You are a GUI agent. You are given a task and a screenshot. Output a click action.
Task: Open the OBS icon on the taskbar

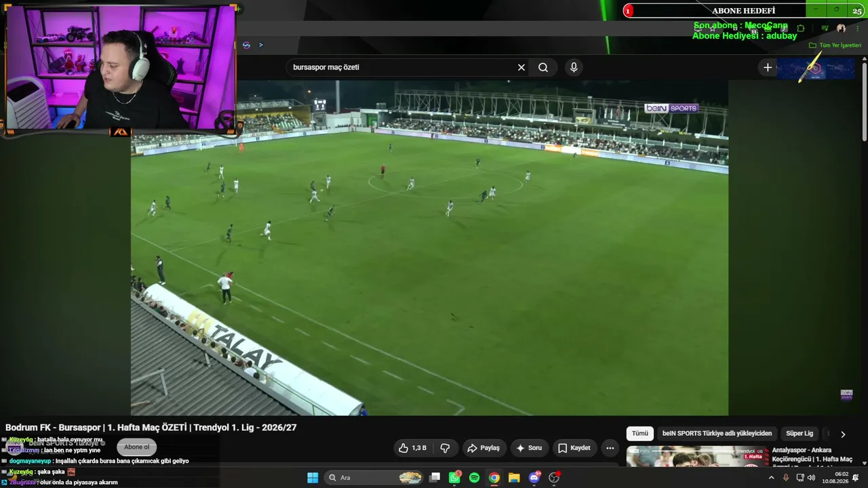click(x=554, y=478)
